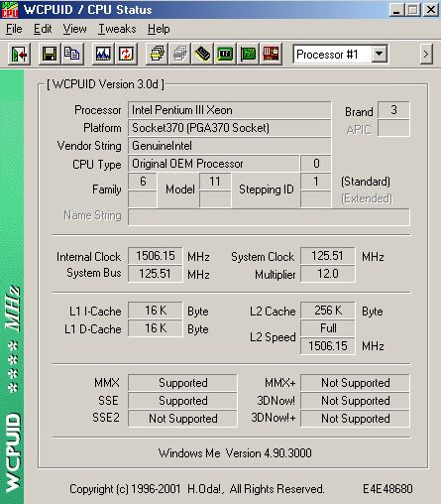
Task: Click the greyed stacked-windows icon
Action: pos(179,54)
